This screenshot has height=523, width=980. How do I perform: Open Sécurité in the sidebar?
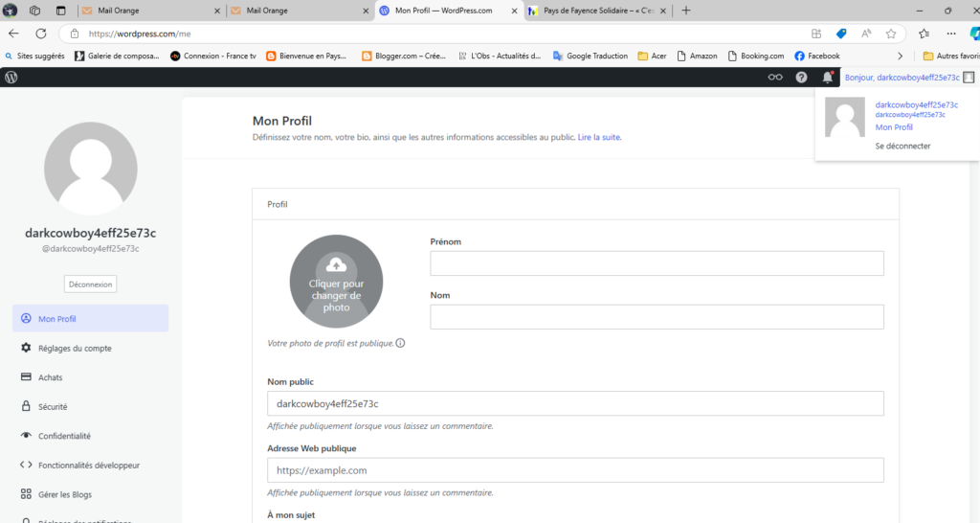tap(53, 407)
